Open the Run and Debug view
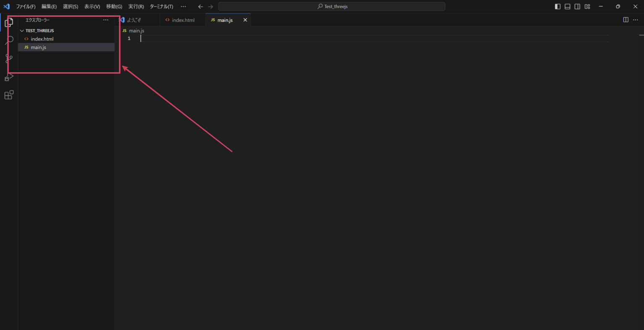 coord(9,77)
